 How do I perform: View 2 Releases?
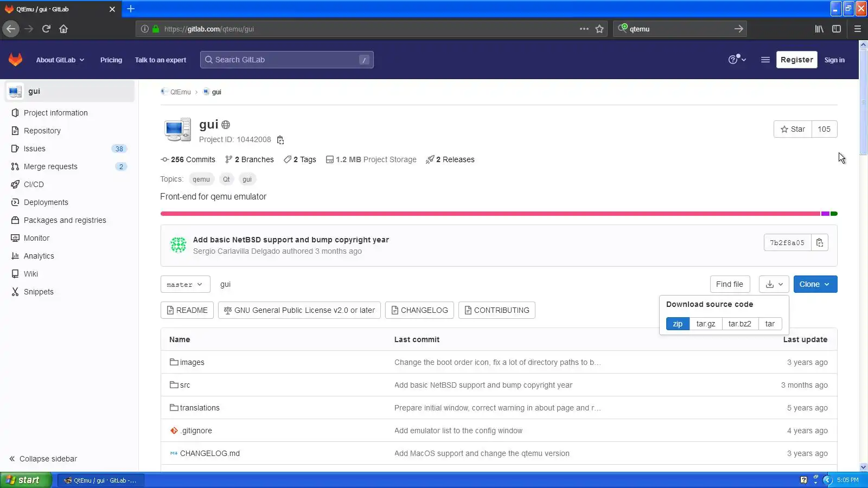point(450,159)
